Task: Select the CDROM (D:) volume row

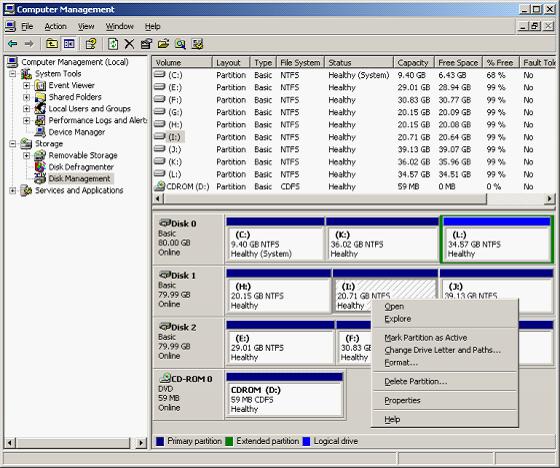Action: (354, 187)
